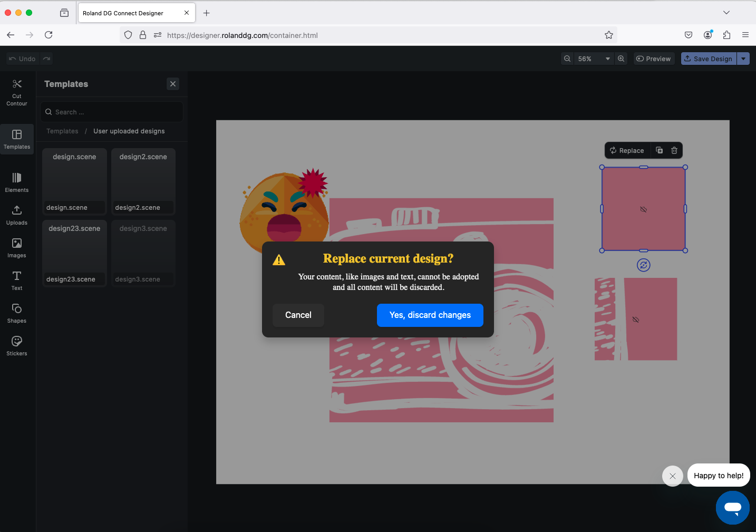Select the Templates sidebar panel
The height and width of the screenshot is (532, 756).
(x=17, y=139)
